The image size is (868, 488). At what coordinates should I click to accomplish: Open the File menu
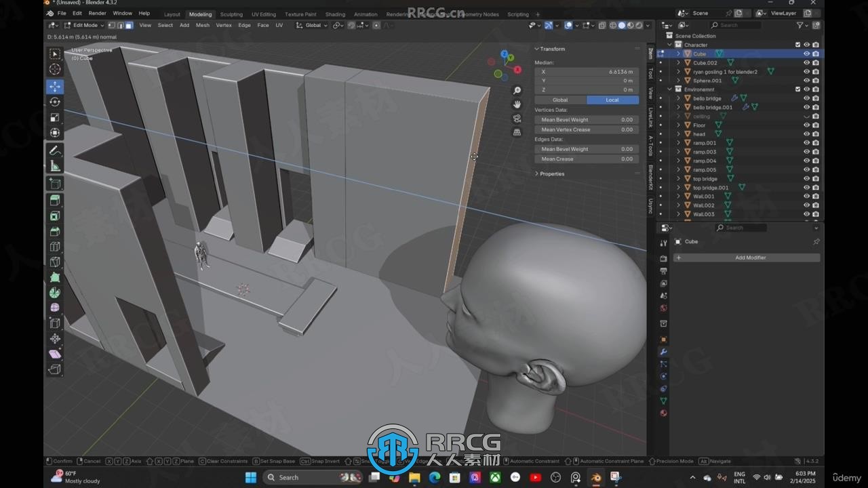pos(62,14)
